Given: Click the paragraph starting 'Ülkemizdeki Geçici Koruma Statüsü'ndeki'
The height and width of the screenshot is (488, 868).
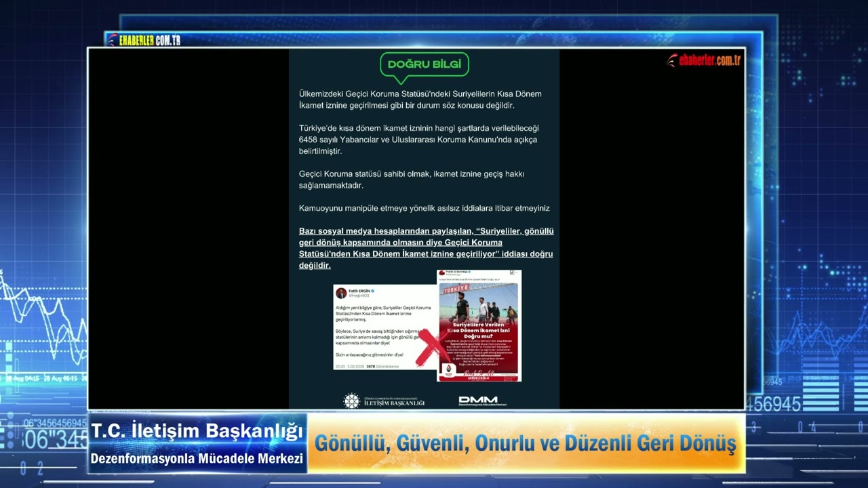Looking at the screenshot, I should (420, 100).
